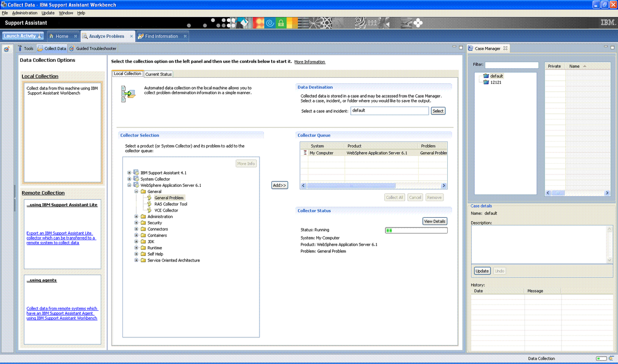
Task: Click the case and incident input field
Action: tap(389, 111)
